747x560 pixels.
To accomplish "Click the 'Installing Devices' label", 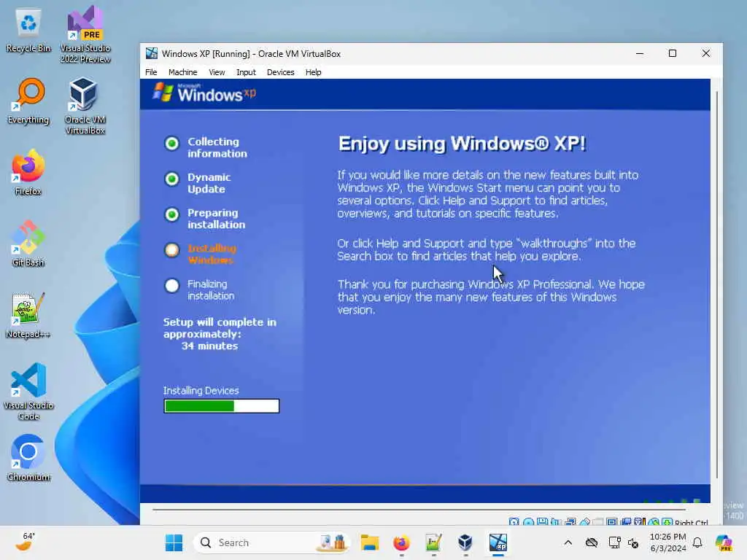I will point(201,391).
